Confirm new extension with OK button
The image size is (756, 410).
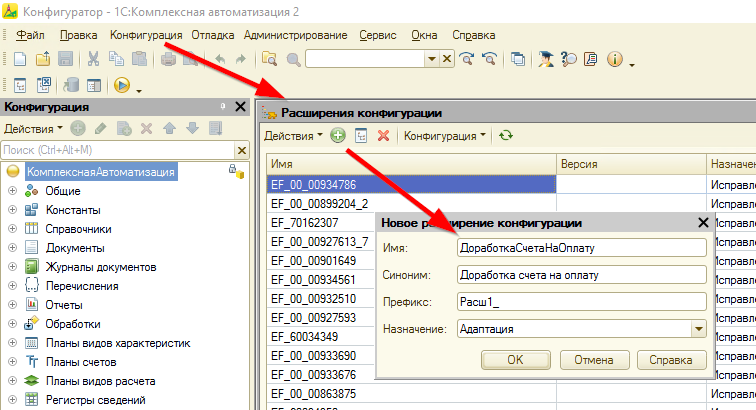click(515, 360)
